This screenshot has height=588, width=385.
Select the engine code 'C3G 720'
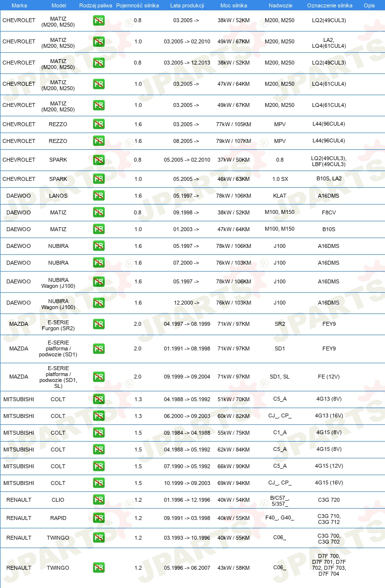pyautogui.click(x=329, y=500)
